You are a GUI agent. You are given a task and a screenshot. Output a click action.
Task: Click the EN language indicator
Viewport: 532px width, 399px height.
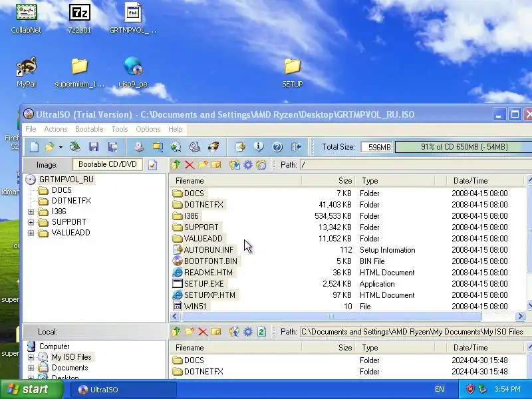(440, 390)
